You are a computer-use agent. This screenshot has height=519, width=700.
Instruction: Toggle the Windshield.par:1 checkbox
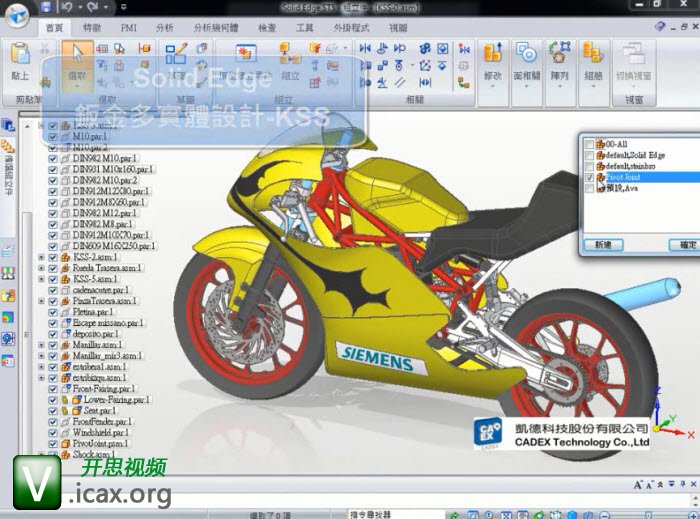(53, 433)
